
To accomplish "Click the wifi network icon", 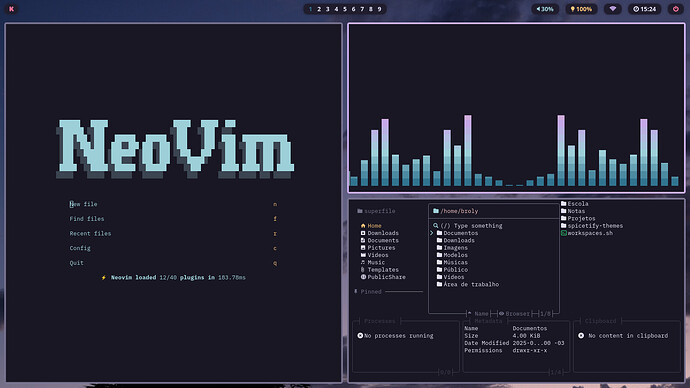I will point(613,9).
